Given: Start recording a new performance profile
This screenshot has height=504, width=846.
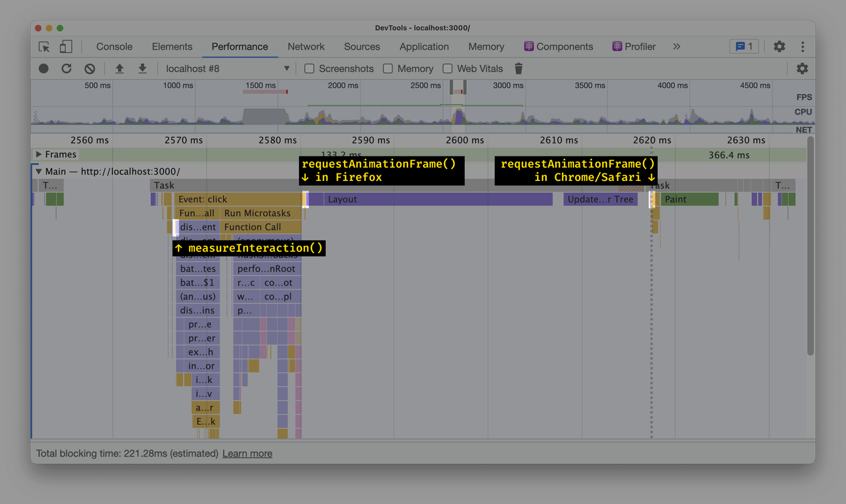Looking at the screenshot, I should tap(43, 68).
